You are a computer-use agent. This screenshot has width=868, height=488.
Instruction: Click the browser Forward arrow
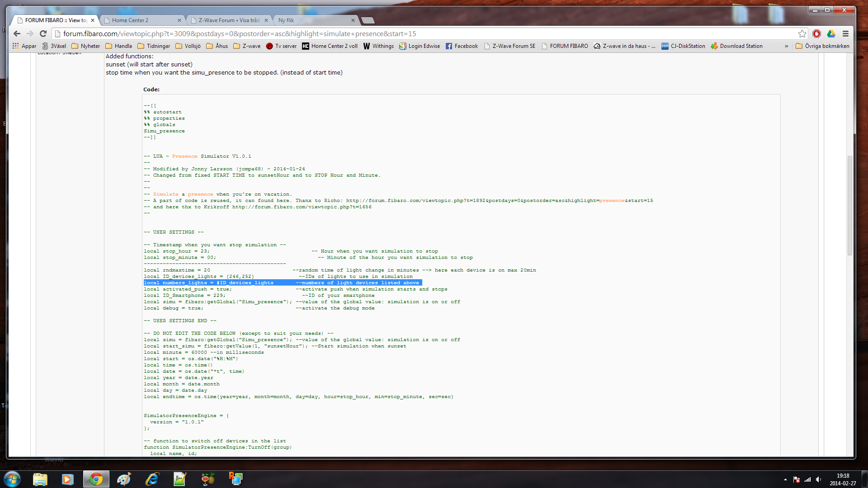point(30,33)
